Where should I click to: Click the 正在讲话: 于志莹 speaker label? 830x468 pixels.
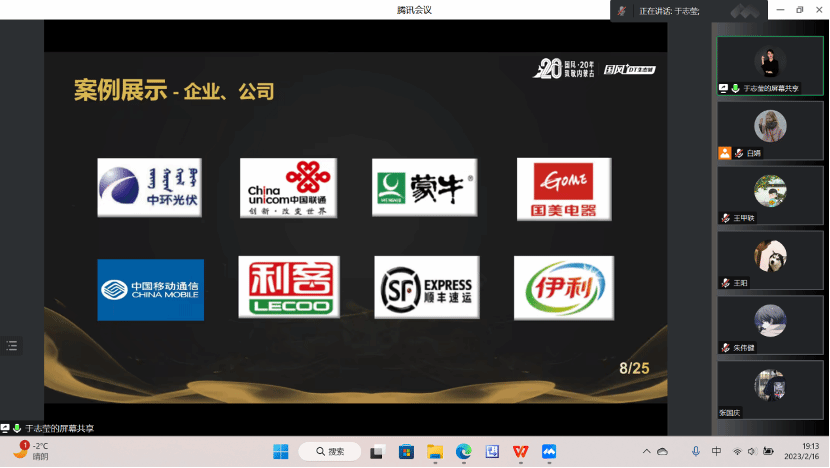point(669,11)
